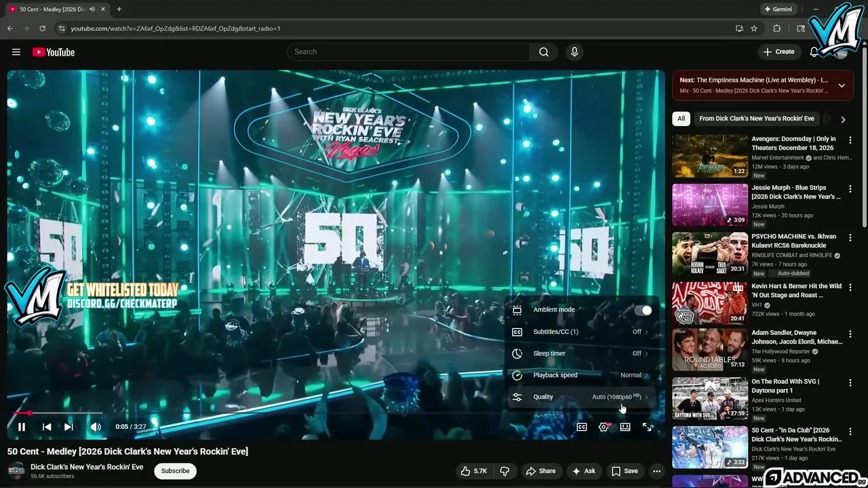
Task: Subscribe to Dick Clark's New Year's Rockin' Eve
Action: click(x=175, y=471)
